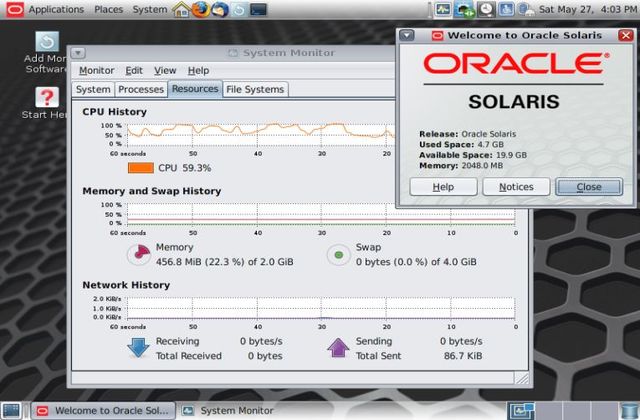The width and height of the screenshot is (640, 420).
Task: Click the memory usage text 456.8 MiB
Action: coord(224,262)
